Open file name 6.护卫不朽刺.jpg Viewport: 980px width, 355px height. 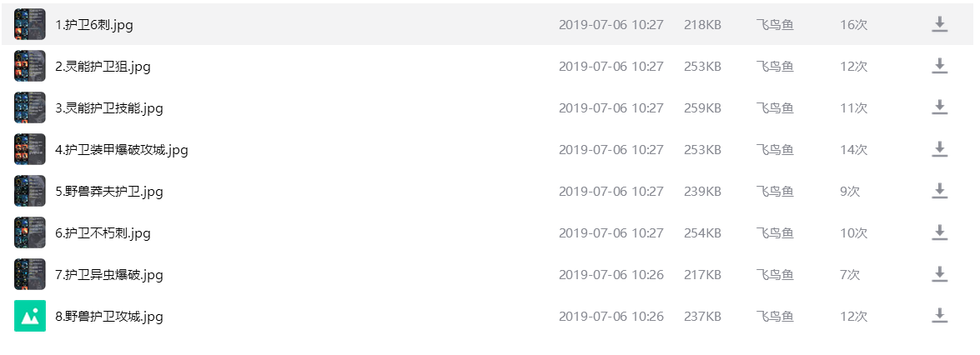[x=103, y=233]
